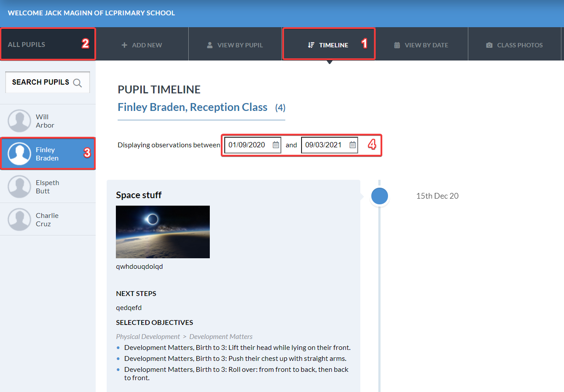Open the space eclipse observation image
564x392 pixels.
(162, 232)
